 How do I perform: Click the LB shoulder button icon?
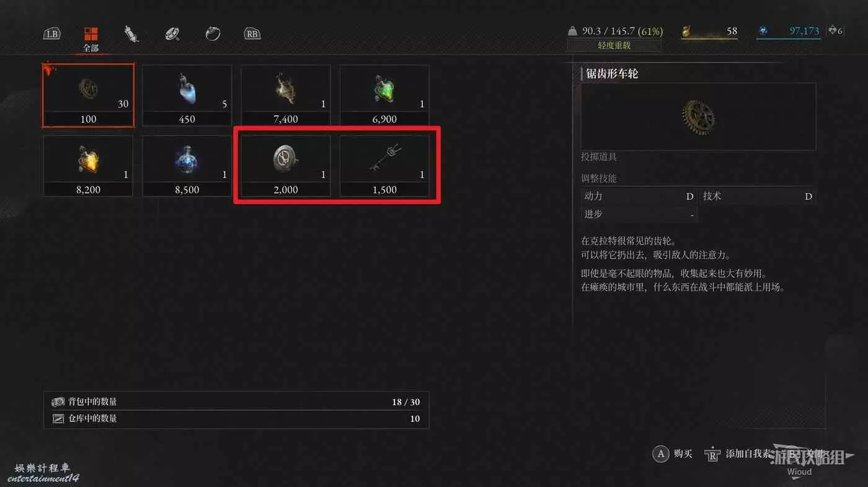click(x=52, y=34)
